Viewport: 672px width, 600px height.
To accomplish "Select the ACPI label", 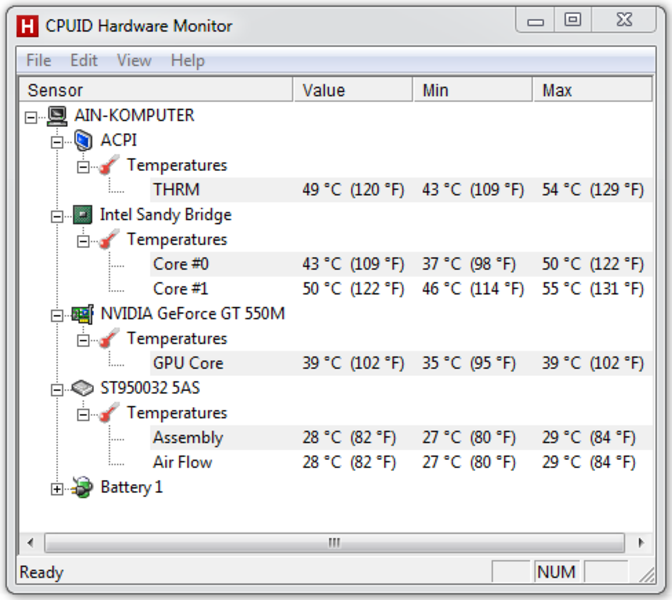I will point(118,140).
